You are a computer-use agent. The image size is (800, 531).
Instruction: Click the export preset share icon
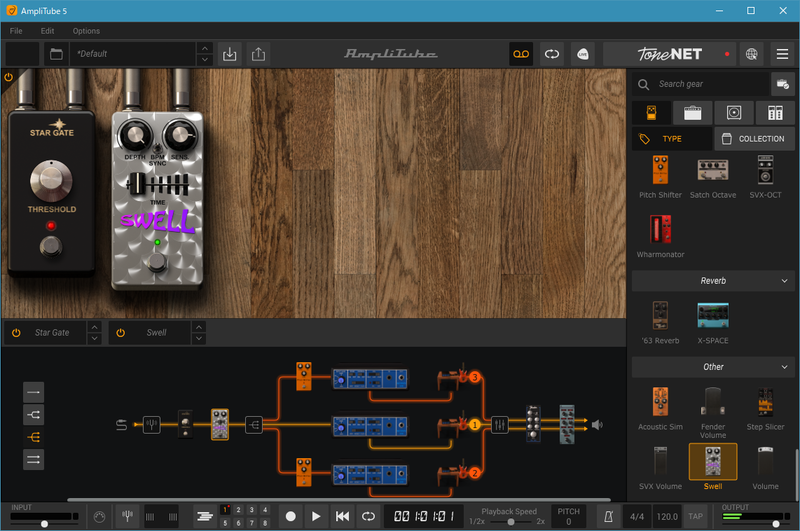pyautogui.click(x=259, y=54)
